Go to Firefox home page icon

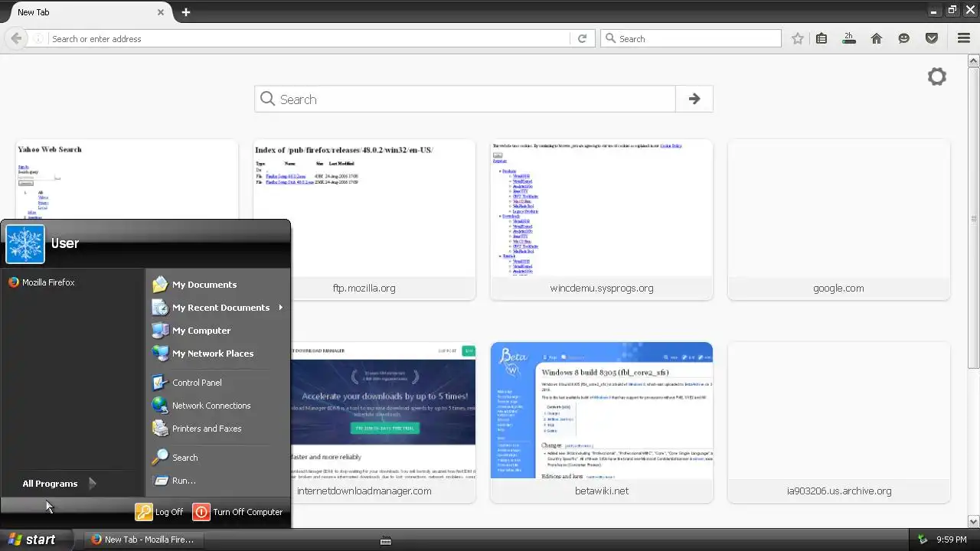tap(877, 38)
